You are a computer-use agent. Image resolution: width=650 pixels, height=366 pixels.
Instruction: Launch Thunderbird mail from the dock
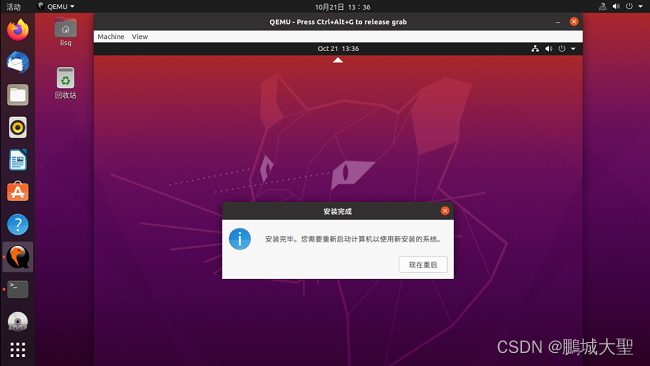pyautogui.click(x=17, y=63)
